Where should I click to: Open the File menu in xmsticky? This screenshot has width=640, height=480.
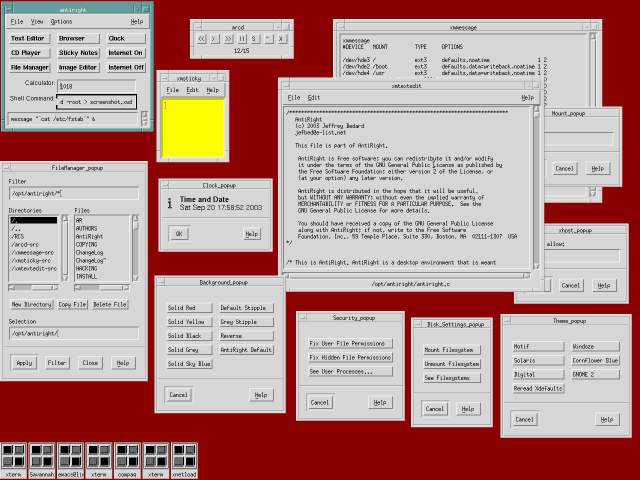pyautogui.click(x=169, y=89)
